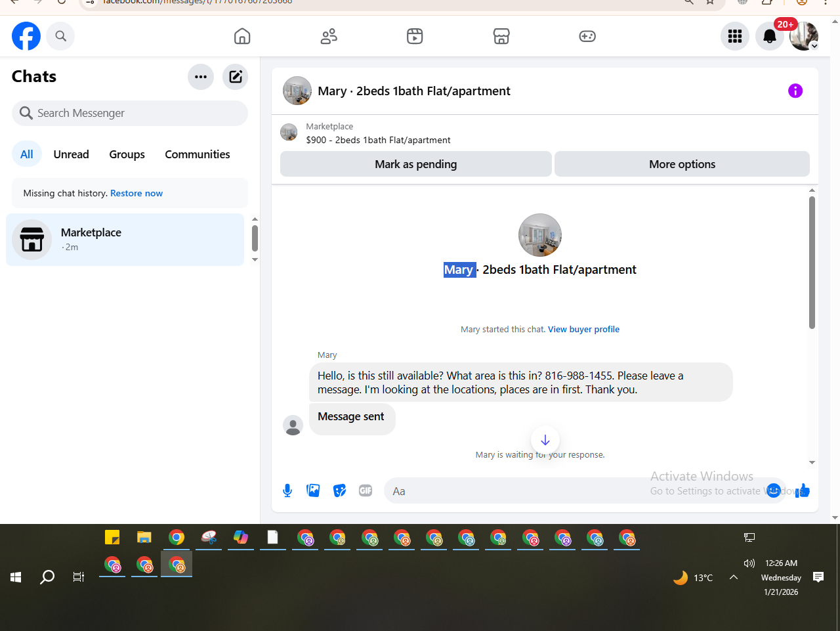Viewport: 840px width, 631px height.
Task: Click the chat list scroll down arrow
Action: point(255,259)
